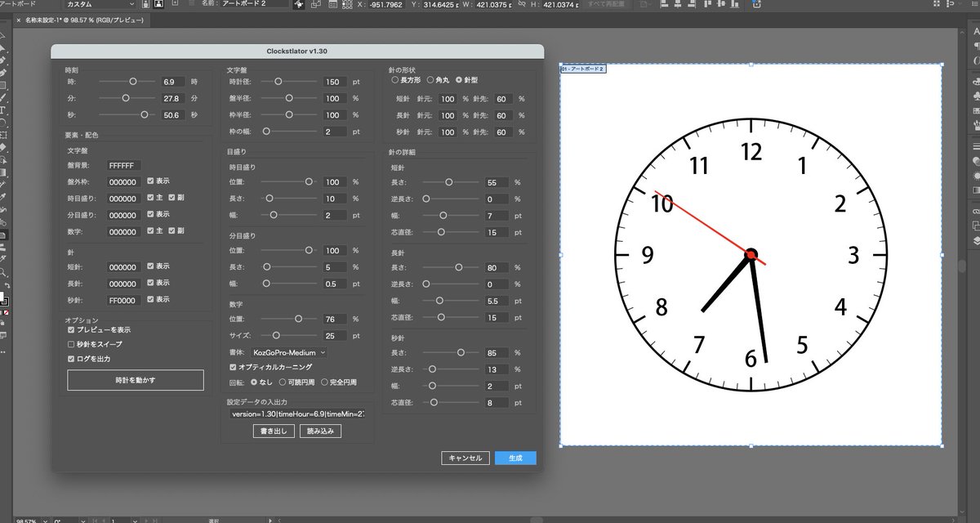Click the 秒 seconds slider
The height and width of the screenshot is (523, 980).
click(127, 115)
